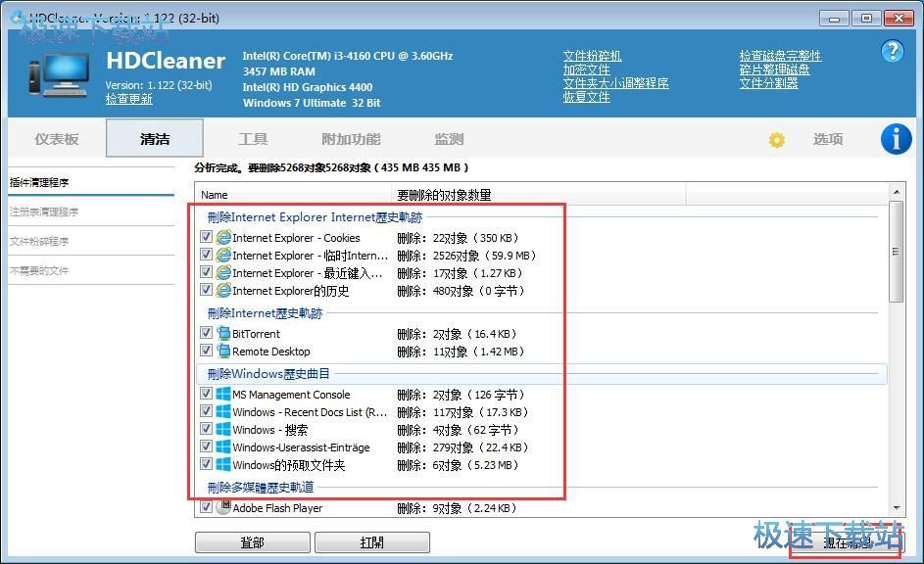
Task: Uncheck the BitTorrent checkbox
Action: 206,333
